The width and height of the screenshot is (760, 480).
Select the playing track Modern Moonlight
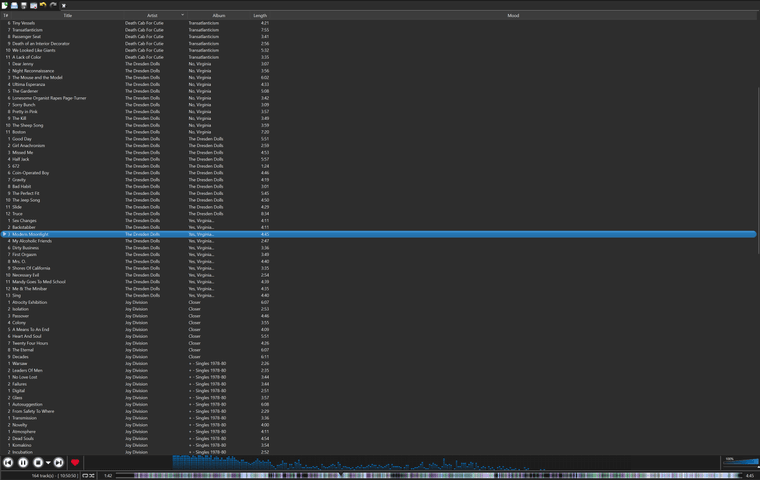coord(378,234)
